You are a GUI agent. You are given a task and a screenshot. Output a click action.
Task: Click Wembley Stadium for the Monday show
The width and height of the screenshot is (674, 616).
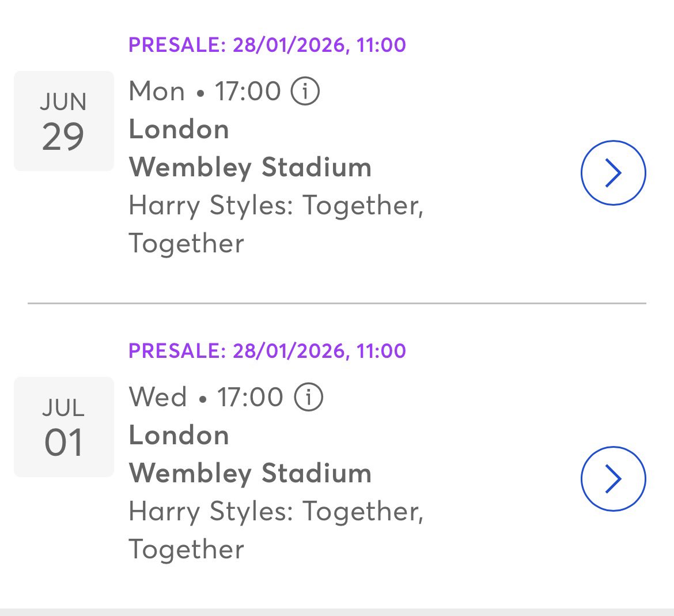coord(250,168)
